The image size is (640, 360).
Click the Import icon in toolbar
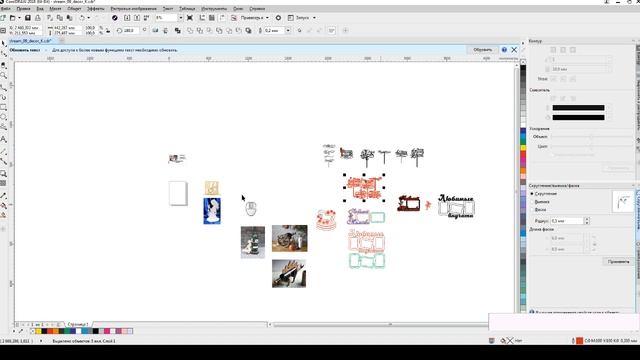point(127,18)
